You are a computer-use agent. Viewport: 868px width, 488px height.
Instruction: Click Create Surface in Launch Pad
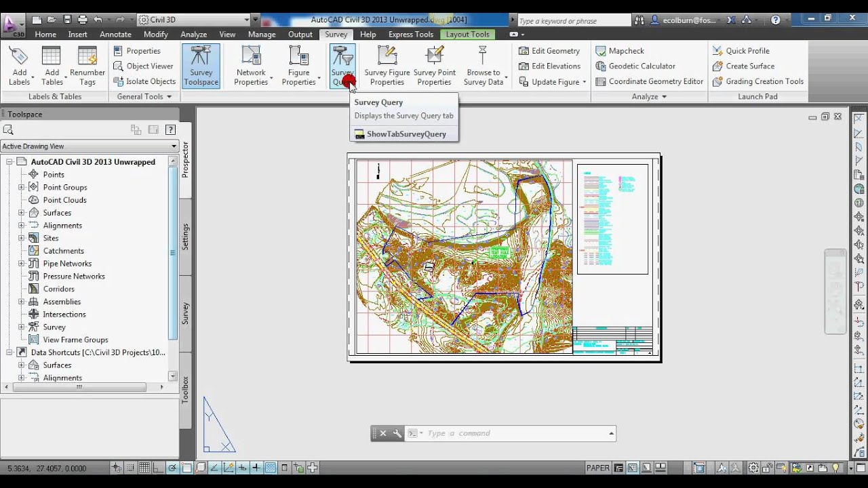pyautogui.click(x=743, y=66)
